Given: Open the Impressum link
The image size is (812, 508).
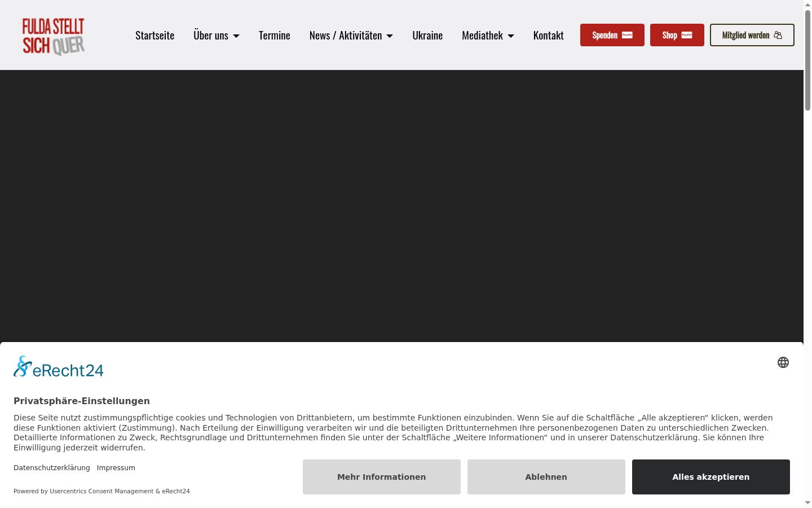Looking at the screenshot, I should (116, 467).
